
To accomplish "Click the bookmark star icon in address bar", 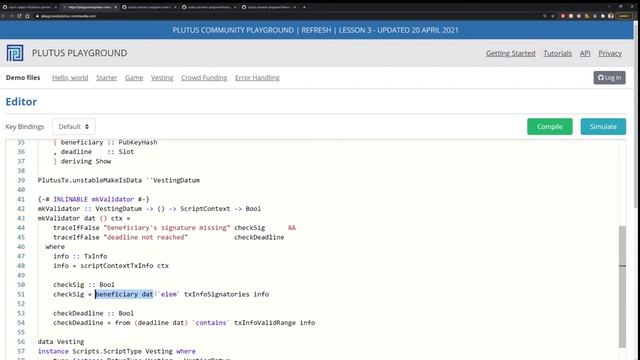I will pos(553,16).
